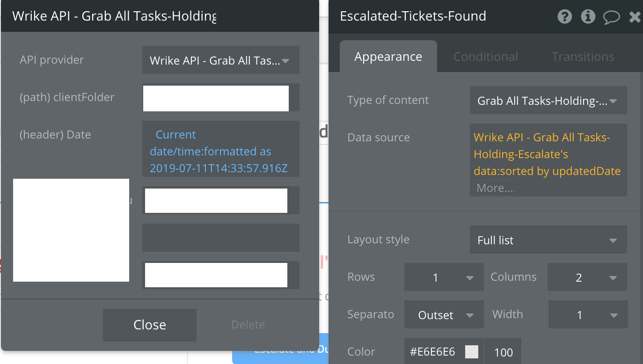Edit the Data source expression
Viewport: 643px width, 364px height.
[x=548, y=160]
